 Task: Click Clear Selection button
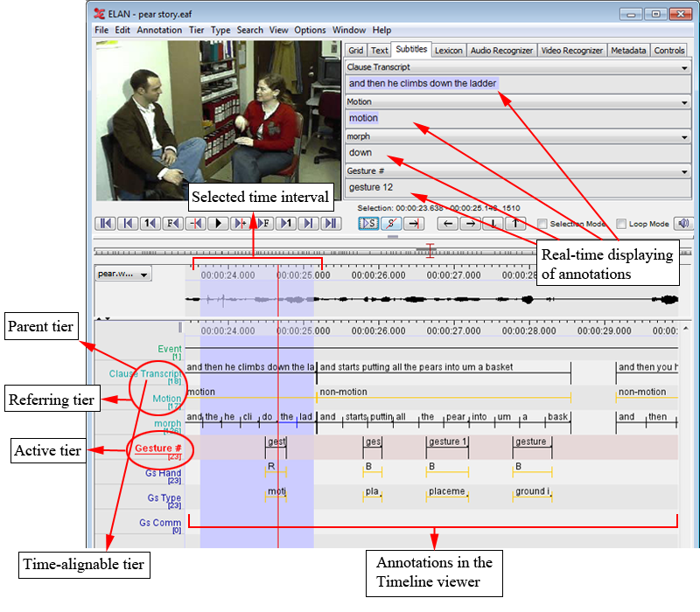pyautogui.click(x=391, y=223)
